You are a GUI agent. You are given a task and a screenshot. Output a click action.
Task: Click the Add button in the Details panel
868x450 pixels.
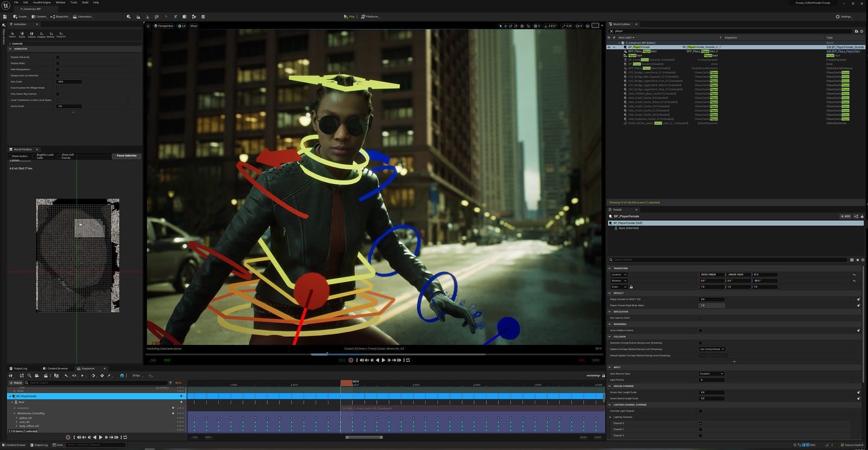pos(845,216)
